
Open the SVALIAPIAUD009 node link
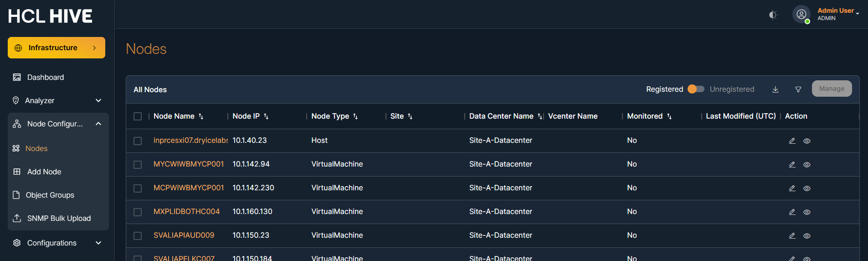[x=184, y=235]
